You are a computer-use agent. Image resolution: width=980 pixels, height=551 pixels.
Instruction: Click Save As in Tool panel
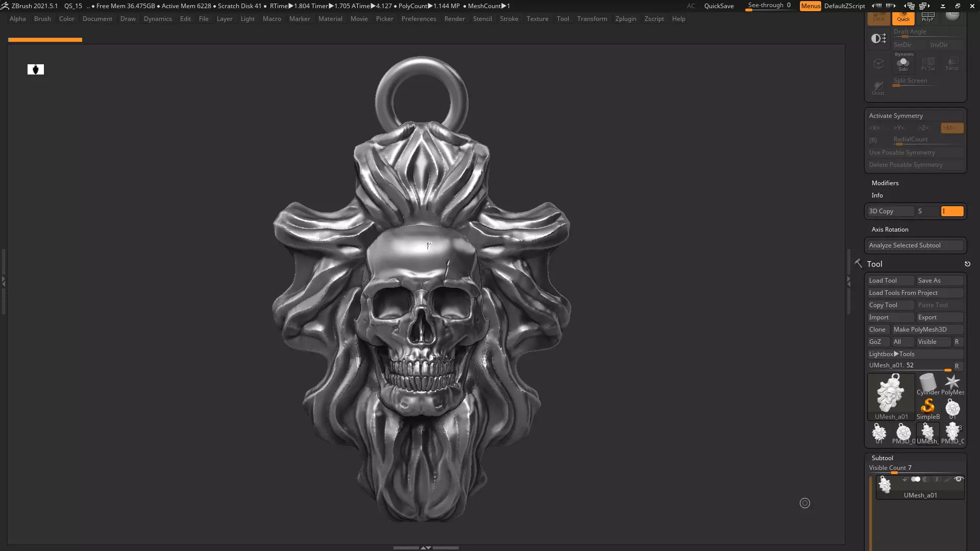tap(940, 281)
